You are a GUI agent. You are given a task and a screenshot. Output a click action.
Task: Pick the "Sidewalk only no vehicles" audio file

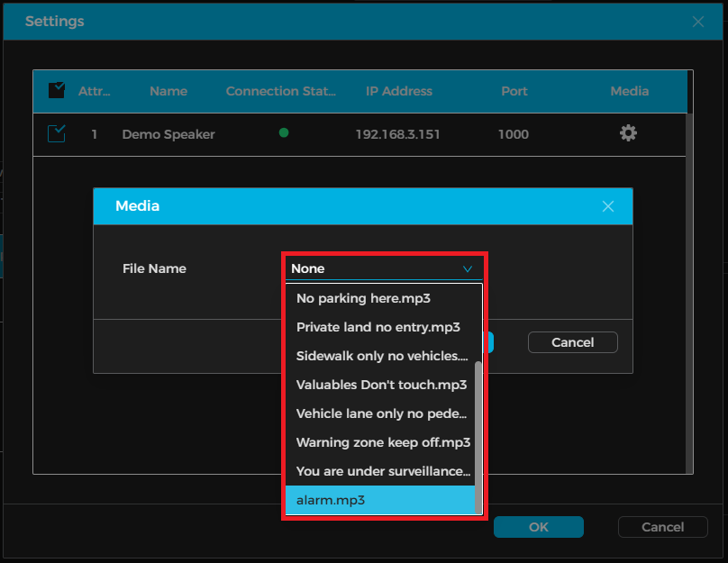(x=382, y=356)
